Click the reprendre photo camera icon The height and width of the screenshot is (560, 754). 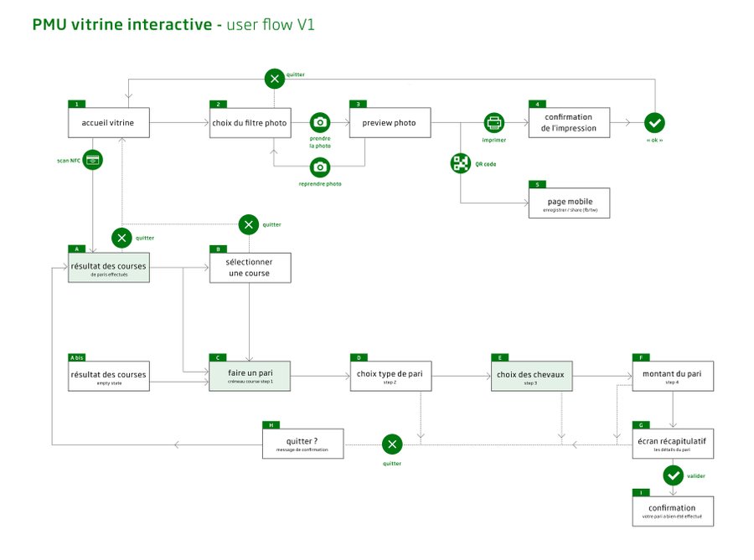319,167
